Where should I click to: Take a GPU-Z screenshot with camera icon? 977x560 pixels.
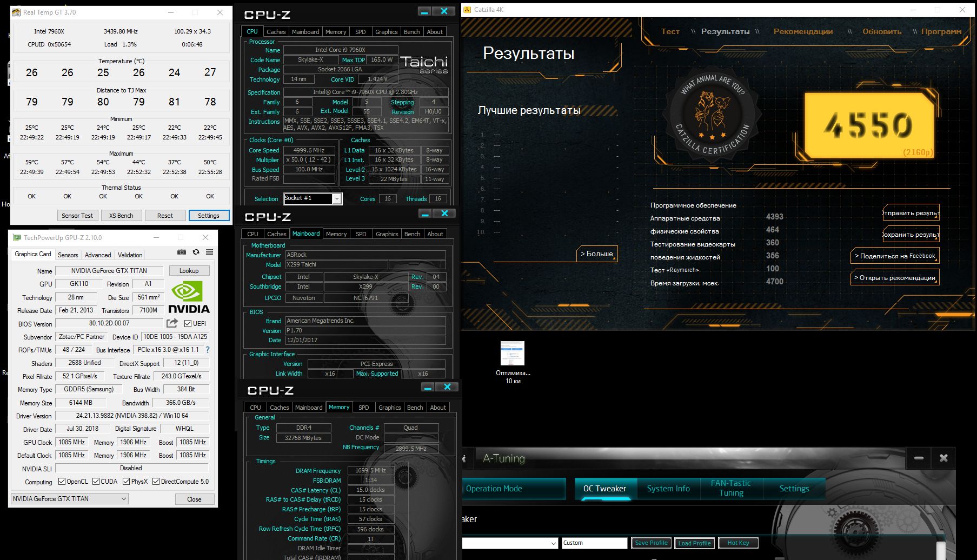tap(182, 252)
